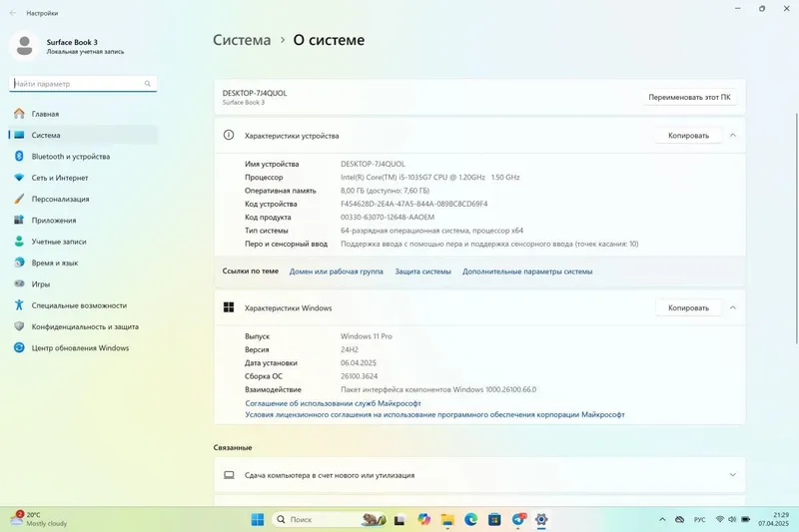Click the Центр обновления Windows icon
The image size is (799, 532).
coord(19,347)
